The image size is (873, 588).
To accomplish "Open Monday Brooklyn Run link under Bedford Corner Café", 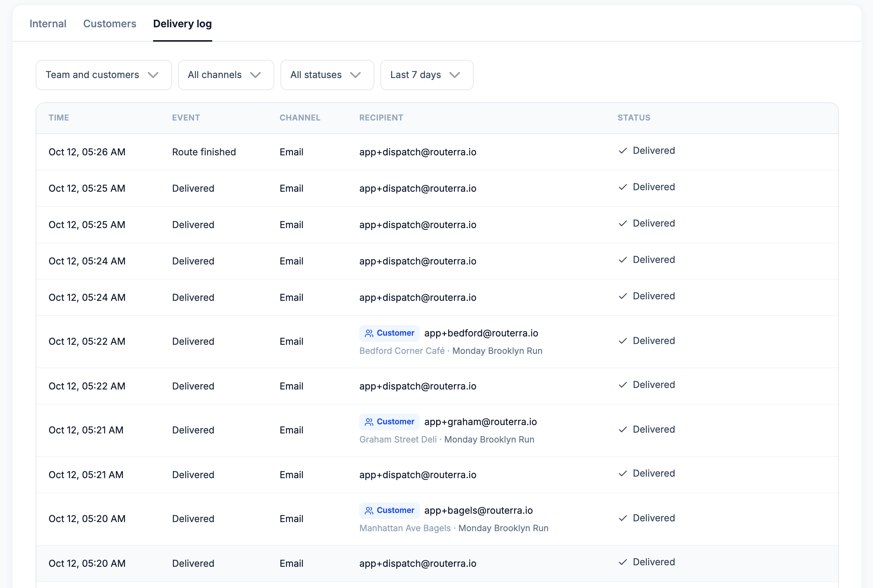I will [497, 351].
